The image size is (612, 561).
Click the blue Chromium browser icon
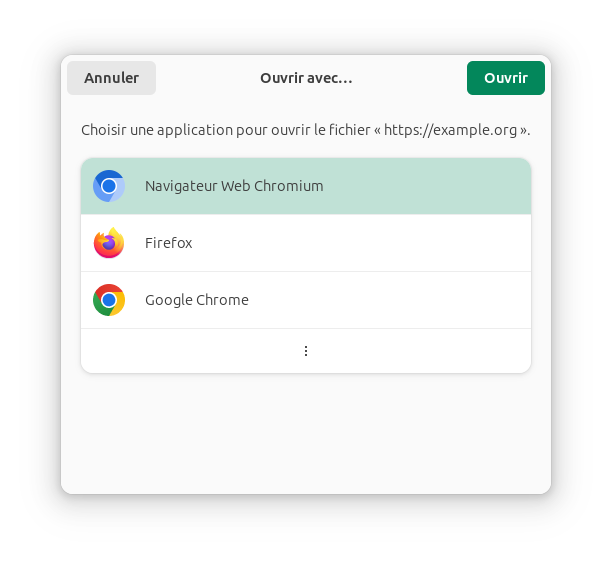click(x=109, y=186)
